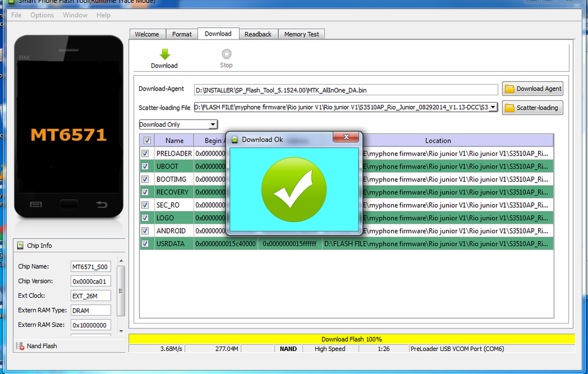
Task: Open the File menu
Action: pyautogui.click(x=16, y=15)
